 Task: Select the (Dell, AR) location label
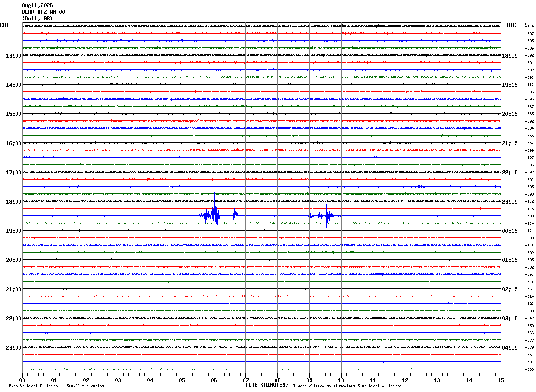pyautogui.click(x=37, y=19)
